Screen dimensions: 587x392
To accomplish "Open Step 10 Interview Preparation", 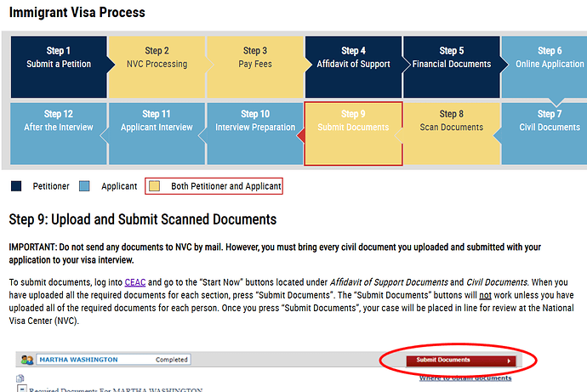I will pos(255,134).
